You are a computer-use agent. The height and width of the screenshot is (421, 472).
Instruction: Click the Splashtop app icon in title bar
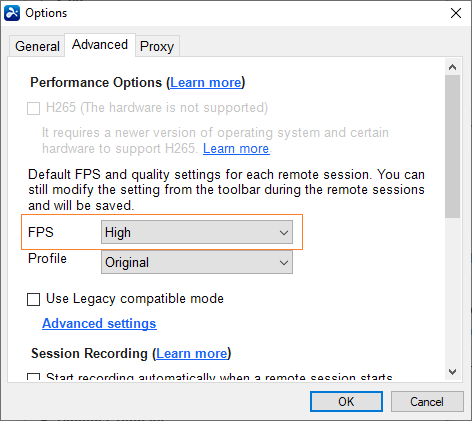point(12,13)
